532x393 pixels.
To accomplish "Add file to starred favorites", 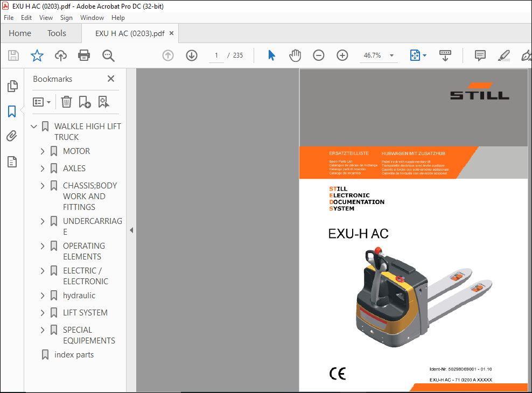I will pos(37,55).
